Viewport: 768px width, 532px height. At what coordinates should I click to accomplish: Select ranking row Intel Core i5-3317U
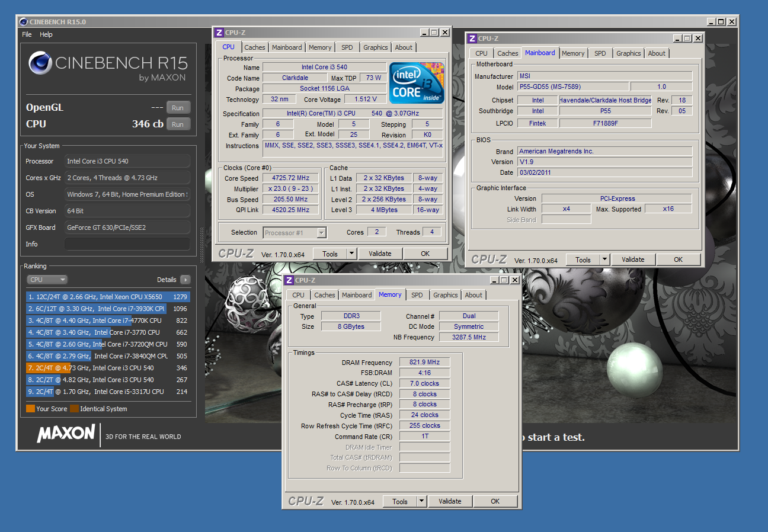click(x=108, y=392)
